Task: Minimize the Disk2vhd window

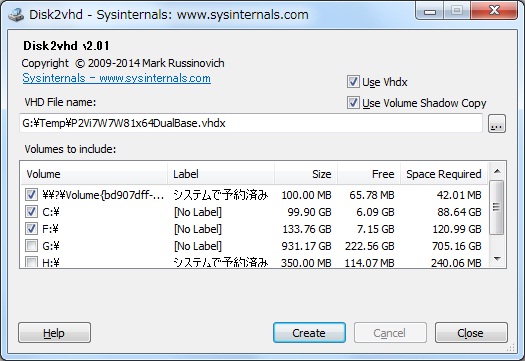Action: tap(430, 11)
